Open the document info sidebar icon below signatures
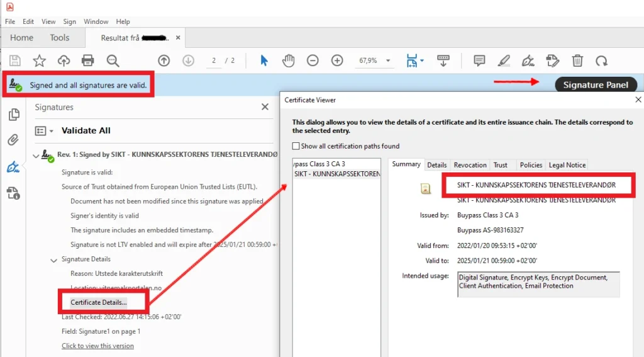The width and height of the screenshot is (644, 357). point(13,193)
